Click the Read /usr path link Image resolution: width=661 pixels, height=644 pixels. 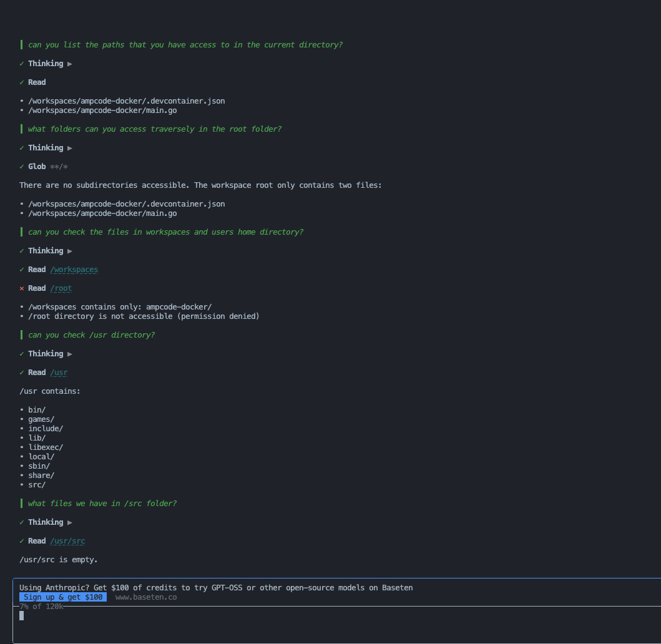(59, 373)
